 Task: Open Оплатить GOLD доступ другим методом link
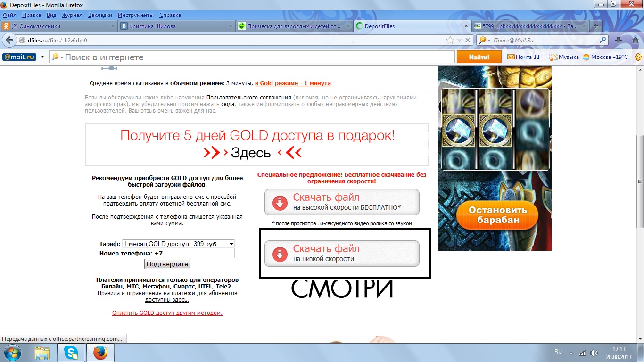[x=167, y=313]
